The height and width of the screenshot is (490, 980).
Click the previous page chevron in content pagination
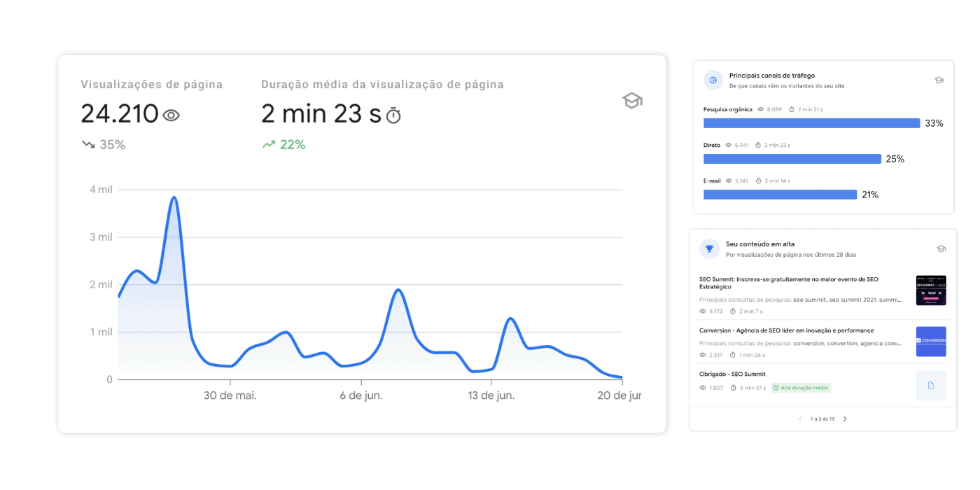point(800,419)
